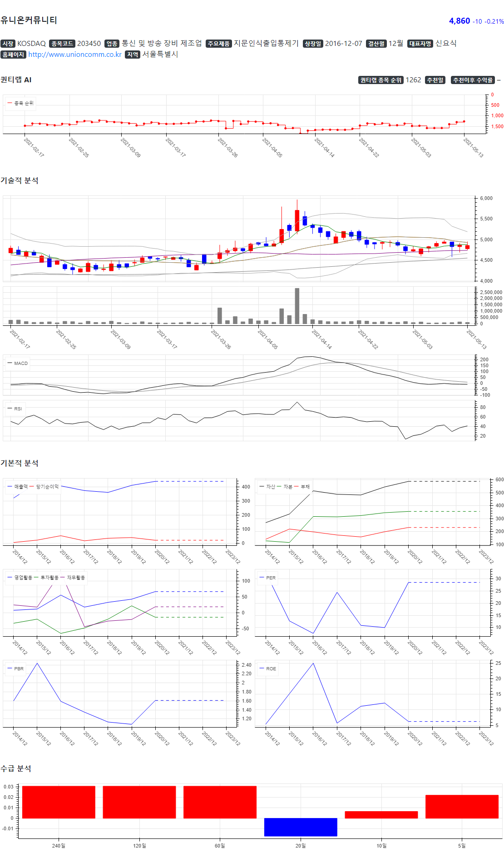
Task: Click 통신 및 방송 장비 제조업 text
Action: pyautogui.click(x=162, y=43)
